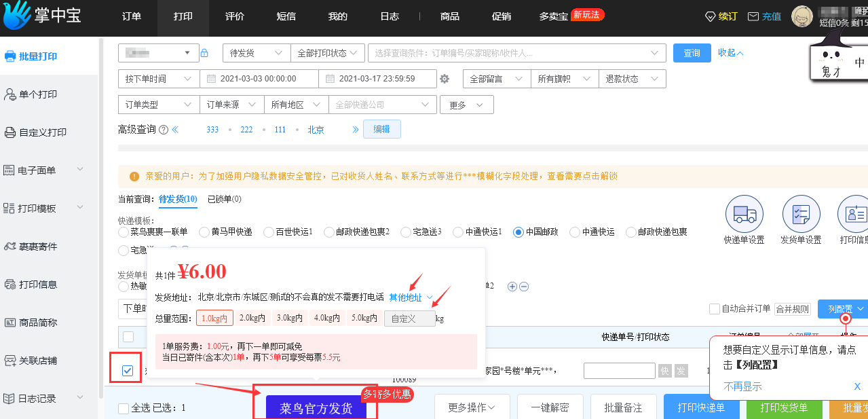Viewport: 868px width, 419px height.
Task: Open the 退款状态 dropdown
Action: tap(632, 79)
